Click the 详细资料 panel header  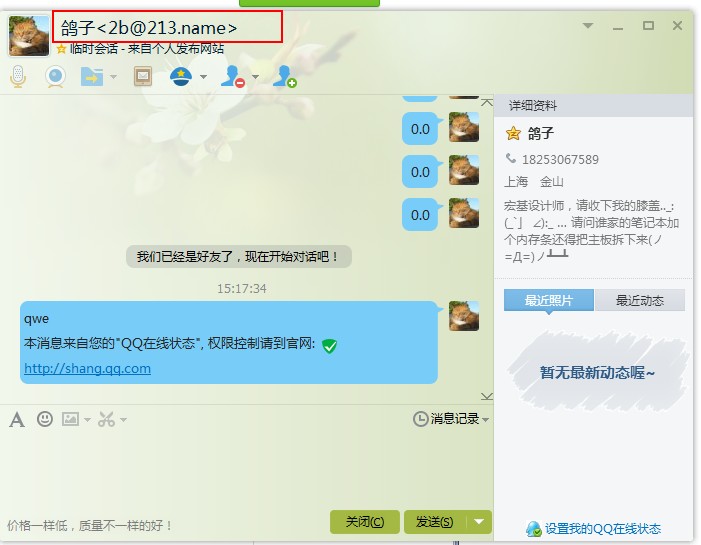click(593, 106)
